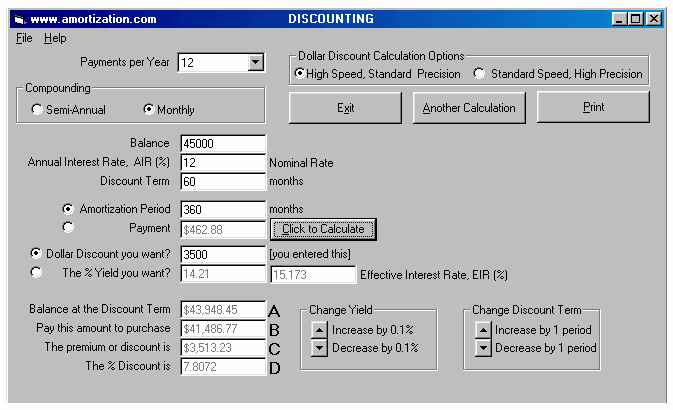
Task: Click the Exit button
Action: pos(346,108)
